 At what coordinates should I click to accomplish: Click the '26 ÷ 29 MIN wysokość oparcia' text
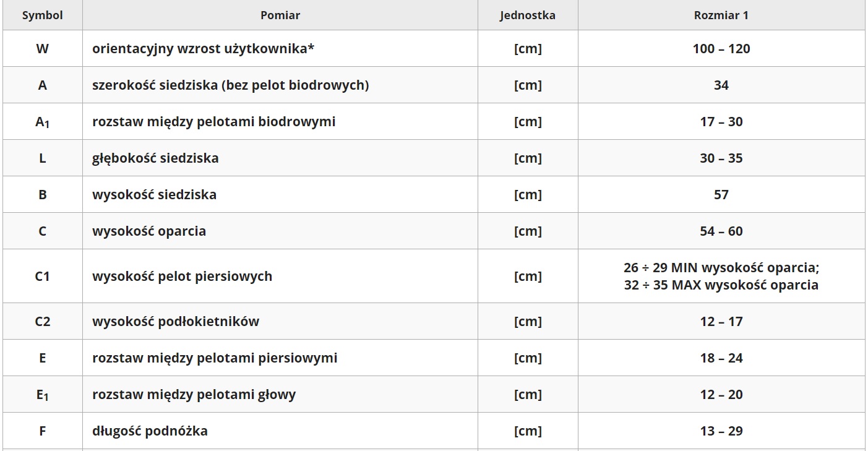click(x=721, y=268)
